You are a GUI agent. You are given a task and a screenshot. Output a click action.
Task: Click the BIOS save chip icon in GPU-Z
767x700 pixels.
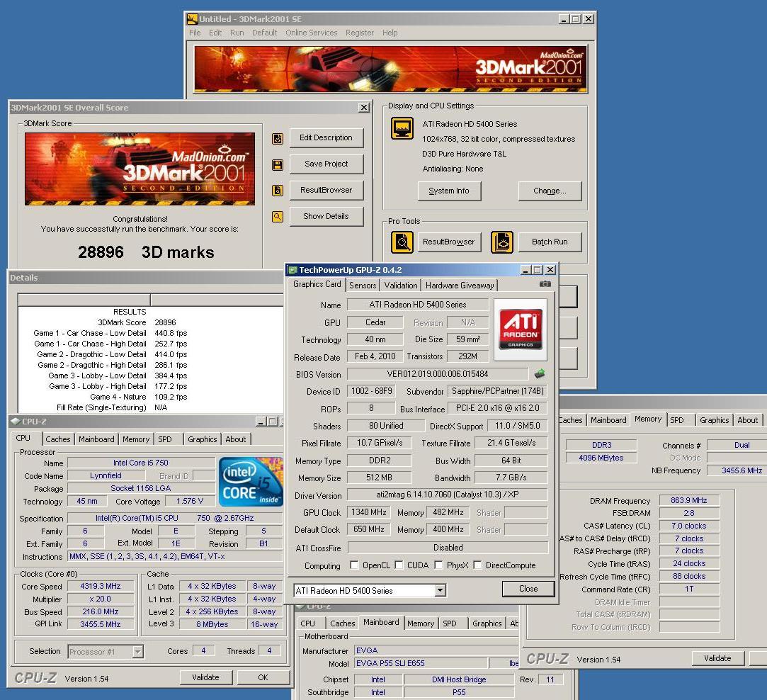click(540, 374)
